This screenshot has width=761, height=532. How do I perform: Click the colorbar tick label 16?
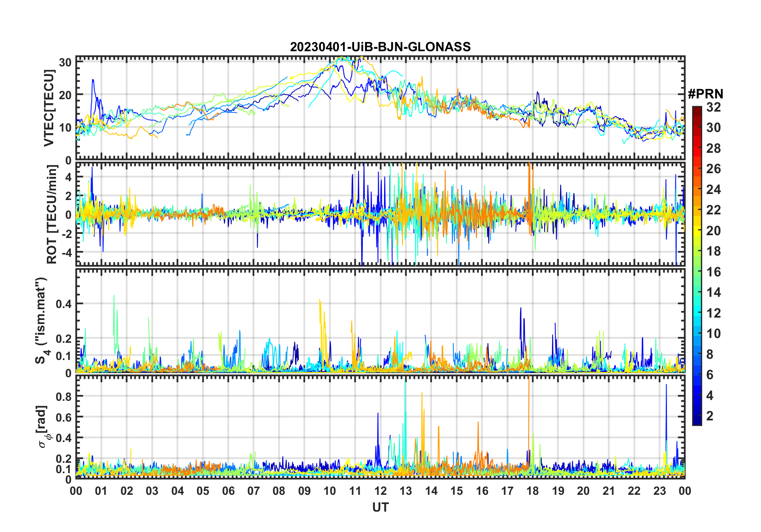click(x=713, y=272)
